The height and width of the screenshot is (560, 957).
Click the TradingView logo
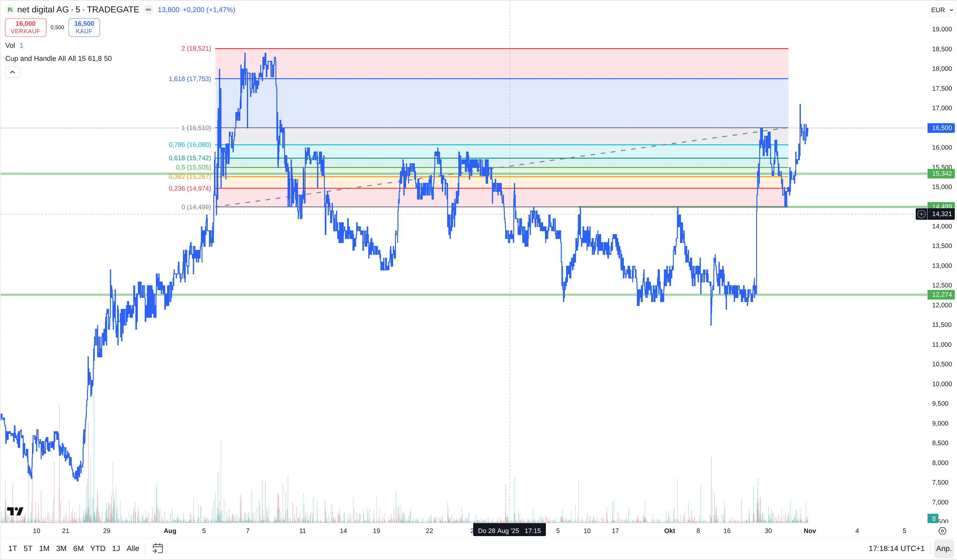pos(15,511)
